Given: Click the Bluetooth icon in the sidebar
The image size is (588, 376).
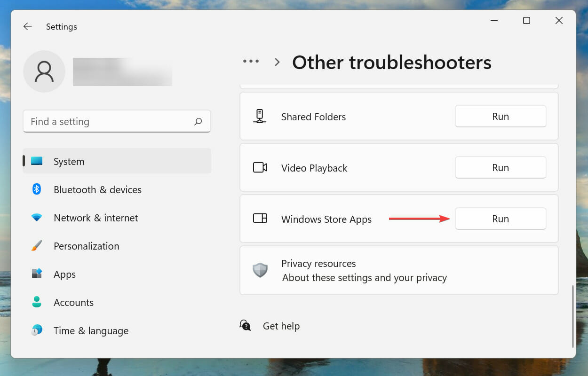Looking at the screenshot, I should 37,189.
